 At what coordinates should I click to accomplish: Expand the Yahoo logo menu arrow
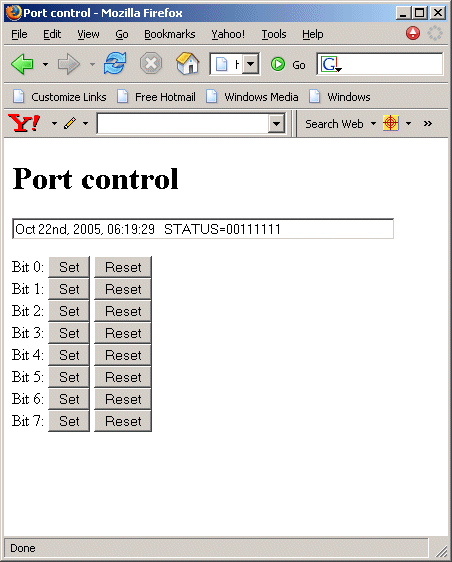(54, 123)
